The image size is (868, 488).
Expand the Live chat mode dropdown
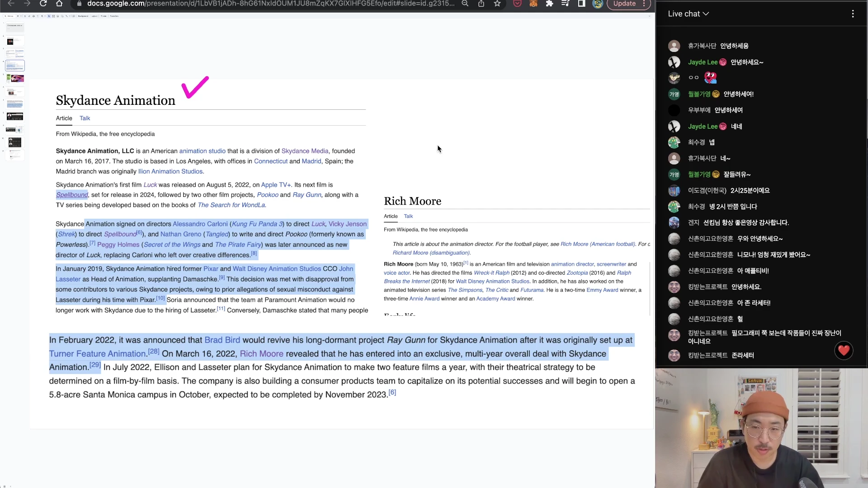(x=688, y=14)
